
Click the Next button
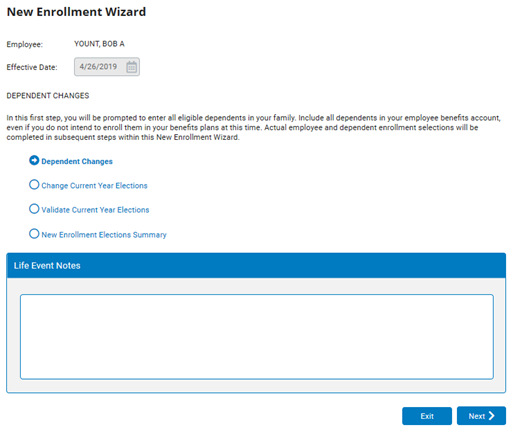click(x=481, y=416)
